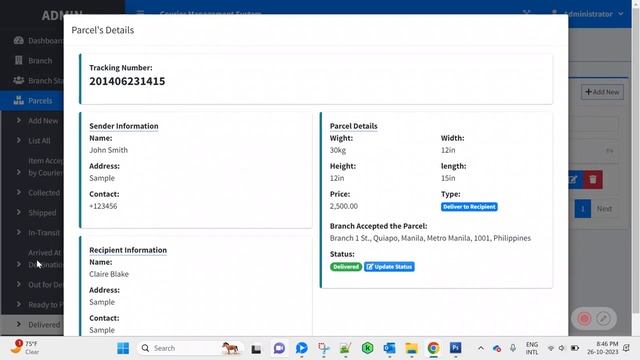
Task: Click the ENG INTL language indicator
Action: tap(531, 348)
